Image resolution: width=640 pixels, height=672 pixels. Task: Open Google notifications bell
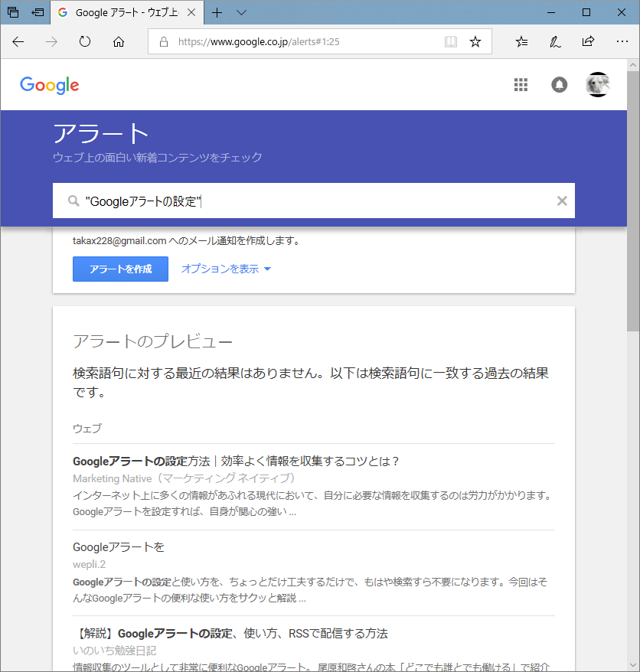click(x=560, y=85)
